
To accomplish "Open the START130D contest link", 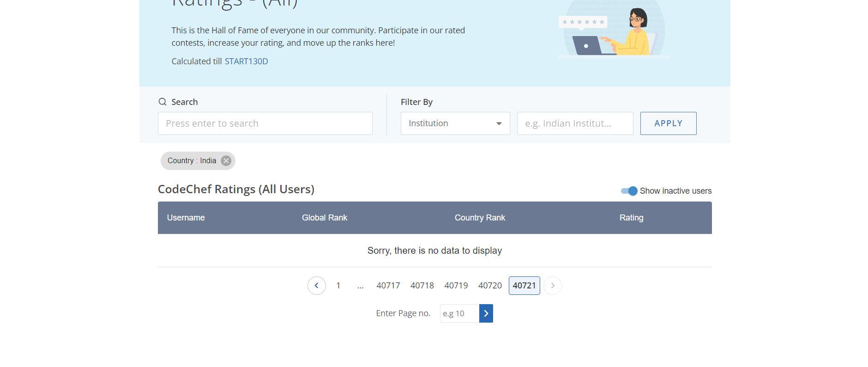I will pyautogui.click(x=246, y=61).
